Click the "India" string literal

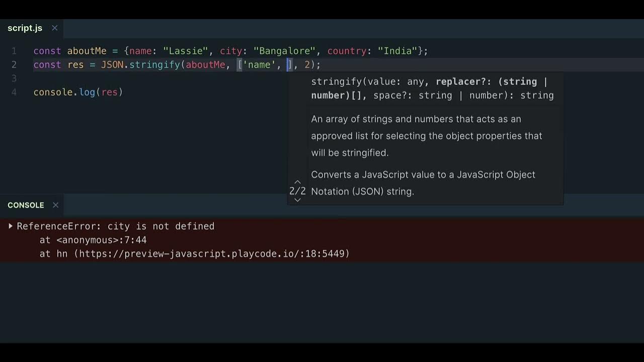[398, 51]
